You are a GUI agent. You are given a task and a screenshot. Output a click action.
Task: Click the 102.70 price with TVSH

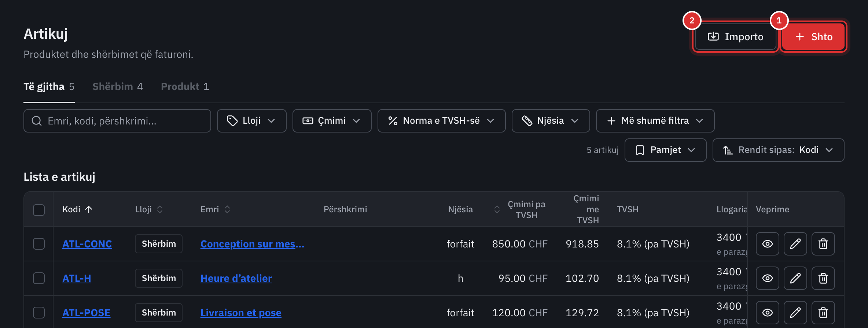[x=582, y=278]
